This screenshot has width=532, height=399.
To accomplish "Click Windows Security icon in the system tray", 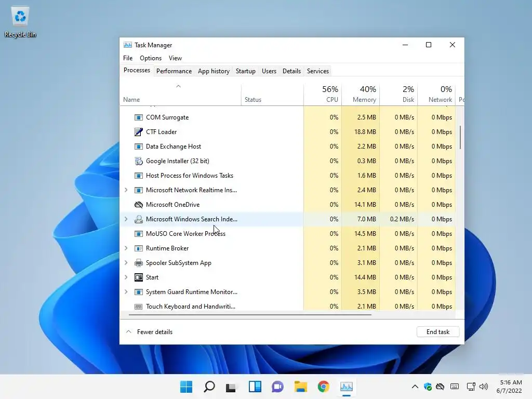I will coord(428,387).
